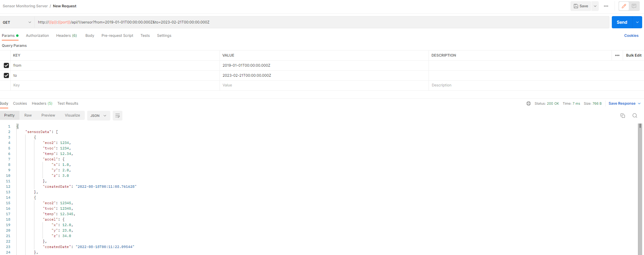
Task: Click the "eco2": 1234 line
Action: pos(57,143)
